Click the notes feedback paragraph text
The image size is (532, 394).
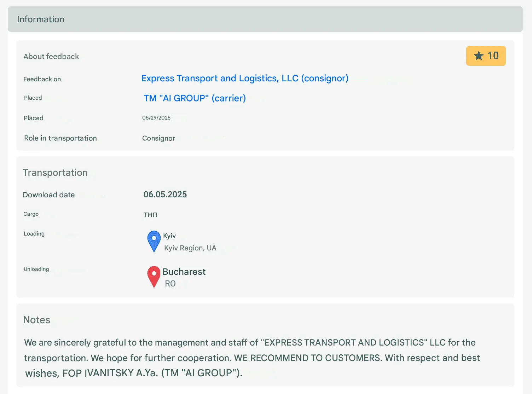[x=252, y=358]
